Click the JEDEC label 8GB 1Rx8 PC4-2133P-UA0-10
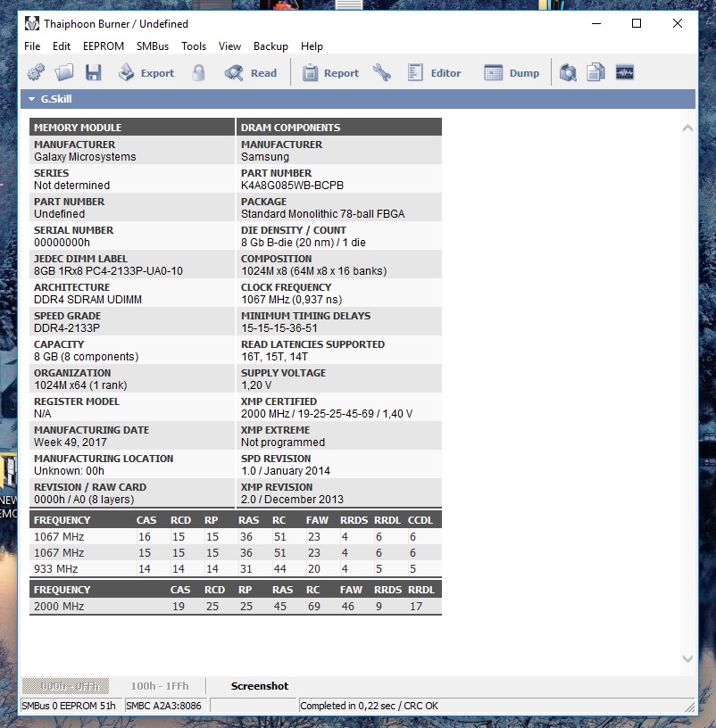The image size is (716, 728). pyautogui.click(x=108, y=270)
